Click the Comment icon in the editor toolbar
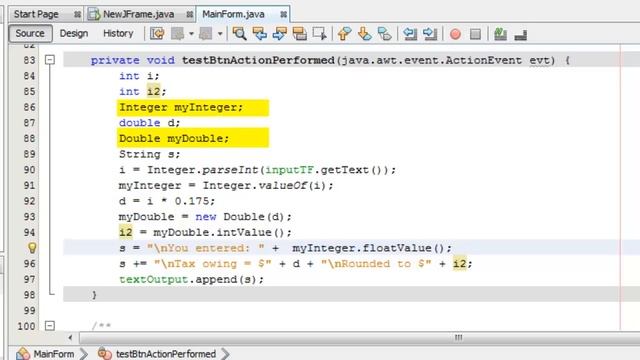 500,34
